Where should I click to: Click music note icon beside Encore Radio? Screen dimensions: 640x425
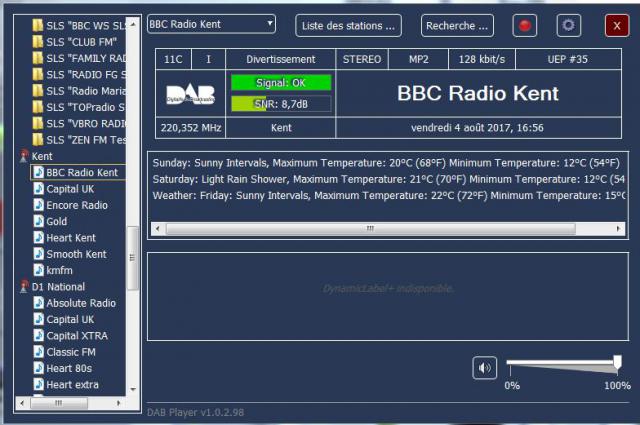coord(39,205)
